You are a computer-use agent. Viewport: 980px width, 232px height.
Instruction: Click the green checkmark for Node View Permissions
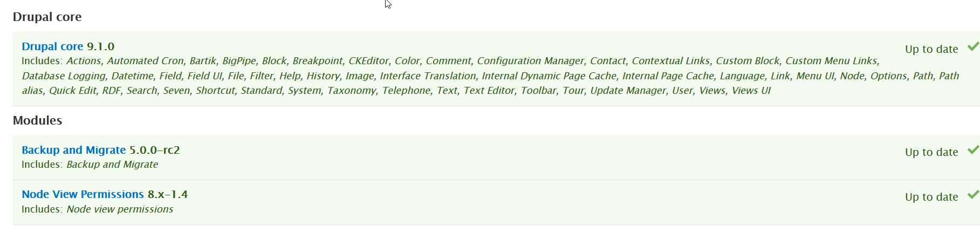(x=973, y=195)
